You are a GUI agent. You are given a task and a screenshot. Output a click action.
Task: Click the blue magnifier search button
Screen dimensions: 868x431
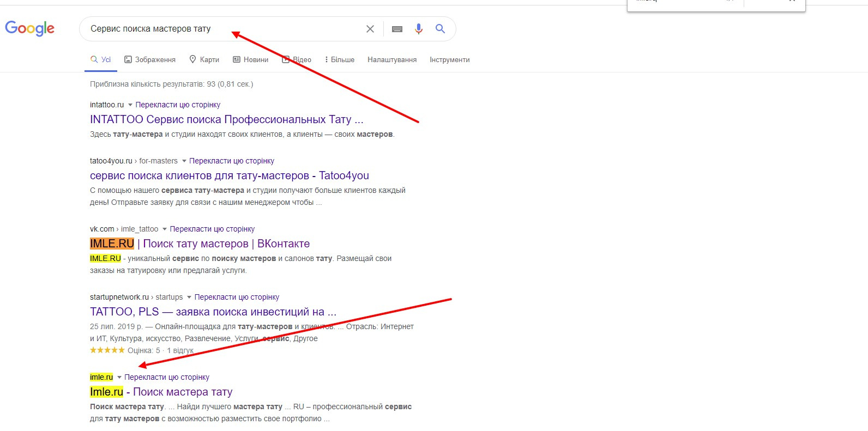point(441,29)
